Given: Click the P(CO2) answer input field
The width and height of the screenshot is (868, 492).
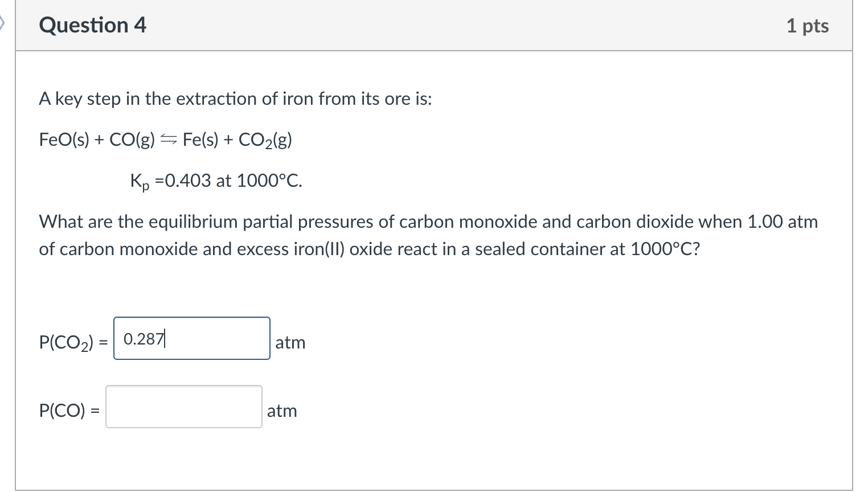Looking at the screenshot, I should pos(191,338).
